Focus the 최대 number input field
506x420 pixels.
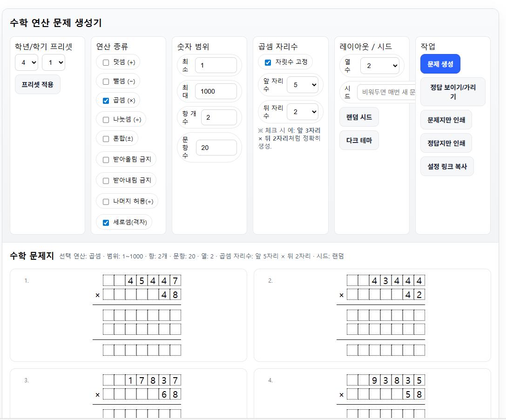(x=216, y=91)
